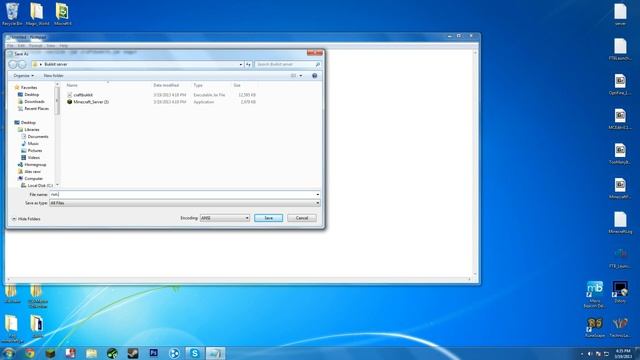Click the change view icon in dialog toolbar
This screenshot has width=640, height=360.
(x=293, y=76)
